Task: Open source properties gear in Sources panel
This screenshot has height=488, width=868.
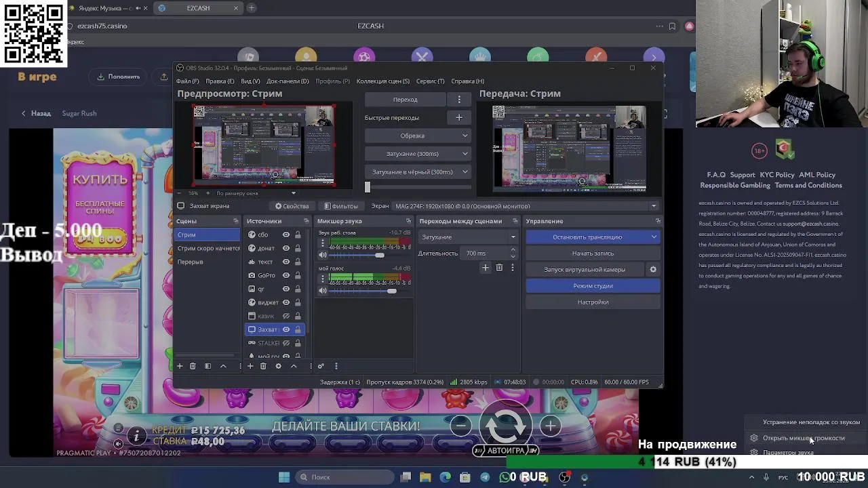Action: [278, 366]
